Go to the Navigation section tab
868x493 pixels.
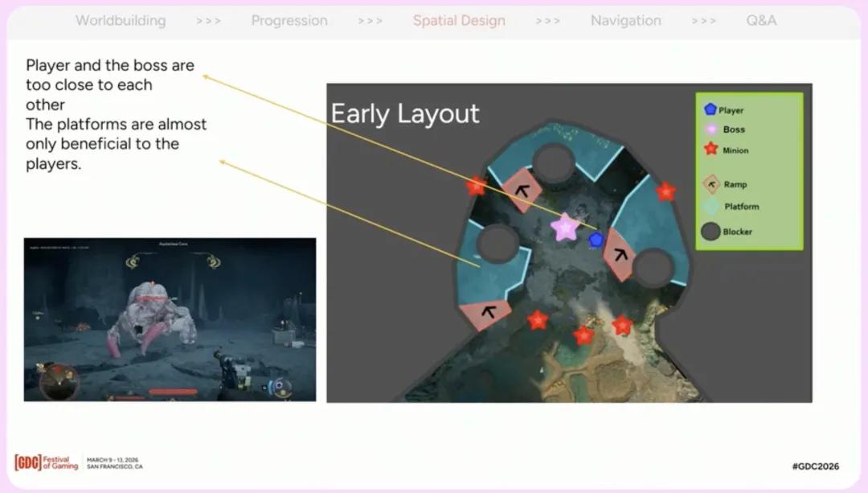tap(626, 20)
